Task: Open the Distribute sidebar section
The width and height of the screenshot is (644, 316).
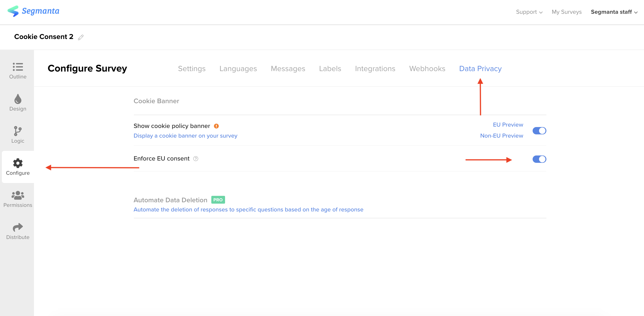Action: (x=18, y=231)
